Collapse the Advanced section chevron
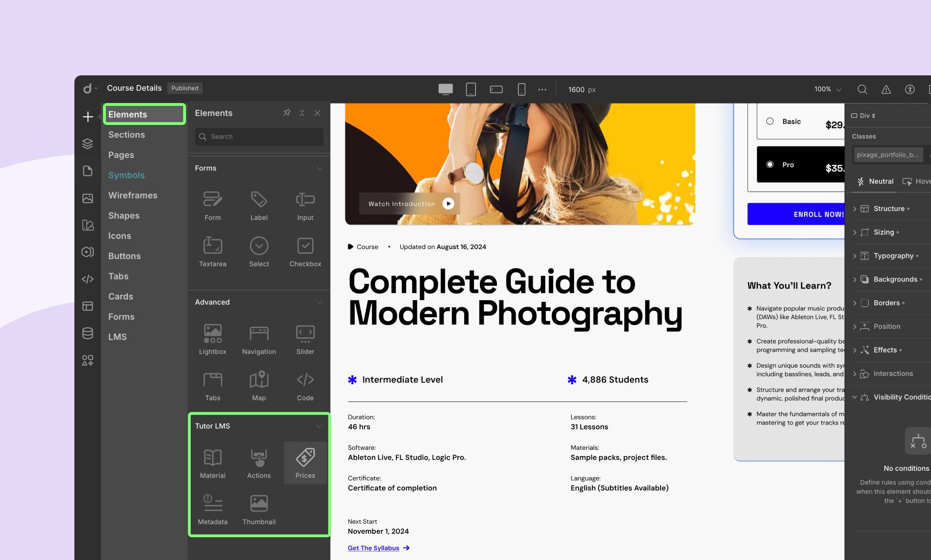Image resolution: width=931 pixels, height=560 pixels. (320, 302)
